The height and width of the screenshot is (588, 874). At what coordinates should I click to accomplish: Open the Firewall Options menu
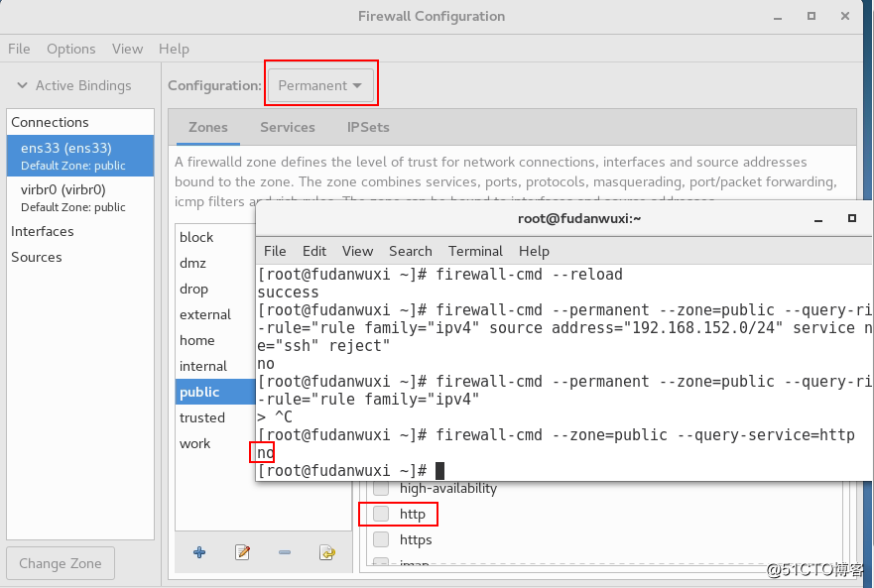tap(70, 49)
